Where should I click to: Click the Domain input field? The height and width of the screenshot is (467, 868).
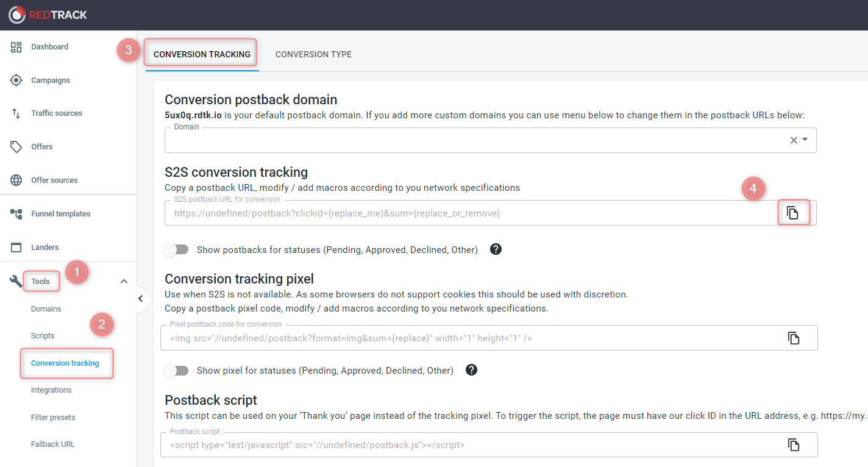[491, 140]
